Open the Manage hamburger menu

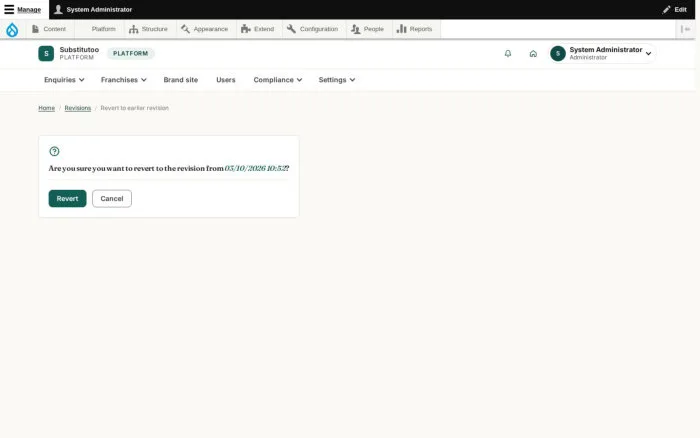coord(23,9)
